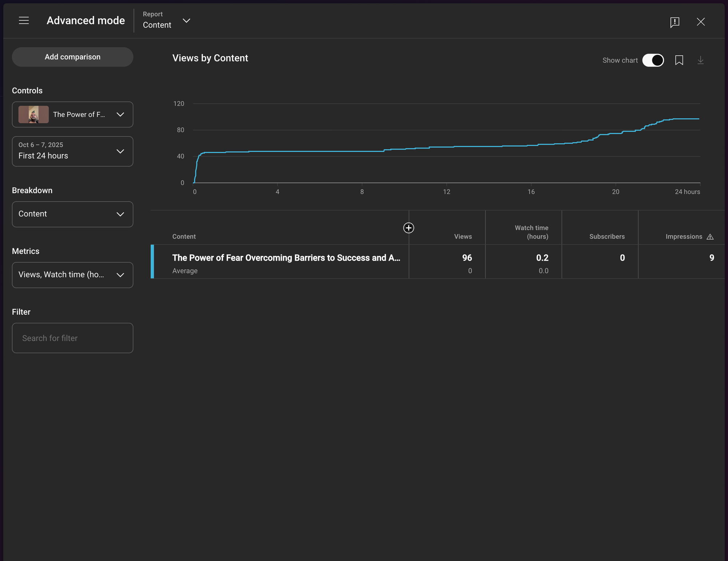Open The Power of Fear video row
This screenshot has width=728, height=561.
286,258
